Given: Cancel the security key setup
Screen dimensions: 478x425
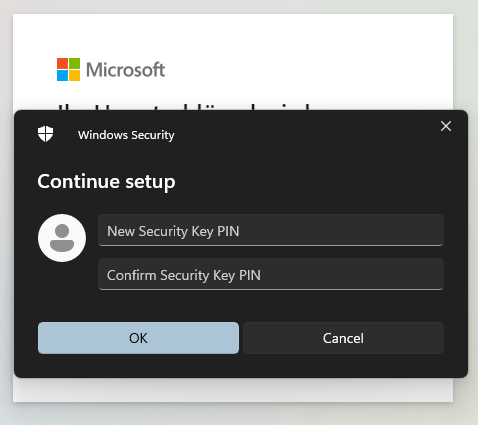Looking at the screenshot, I should coord(343,338).
